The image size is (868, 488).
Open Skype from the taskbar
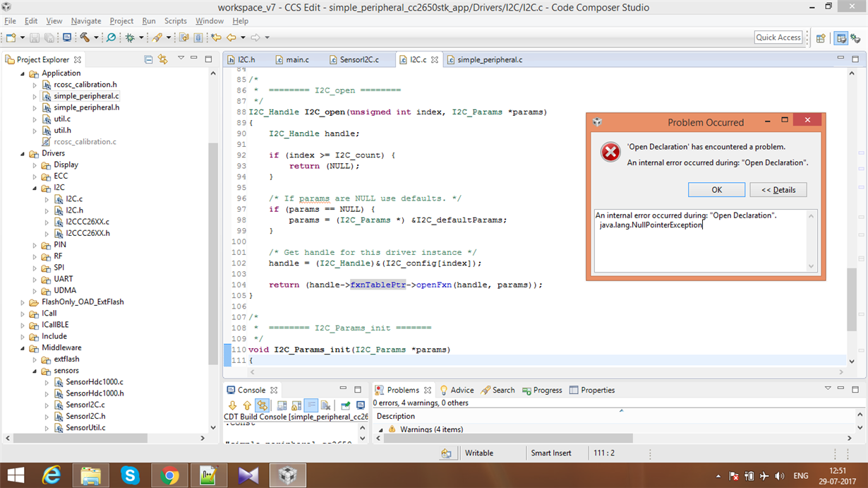pos(130,475)
